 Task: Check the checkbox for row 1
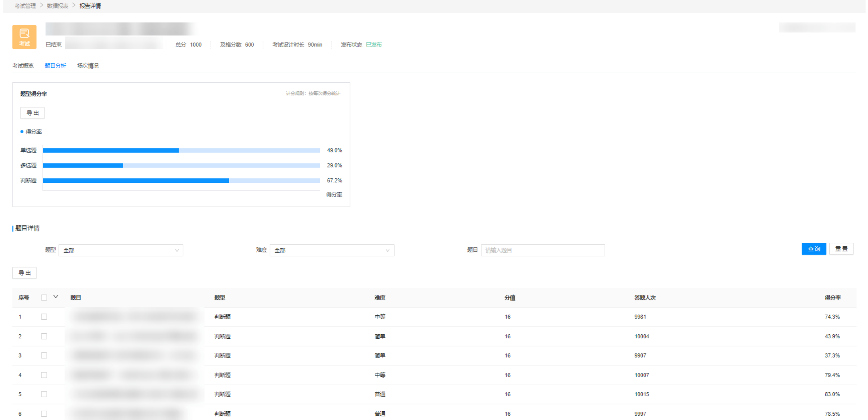click(x=44, y=317)
